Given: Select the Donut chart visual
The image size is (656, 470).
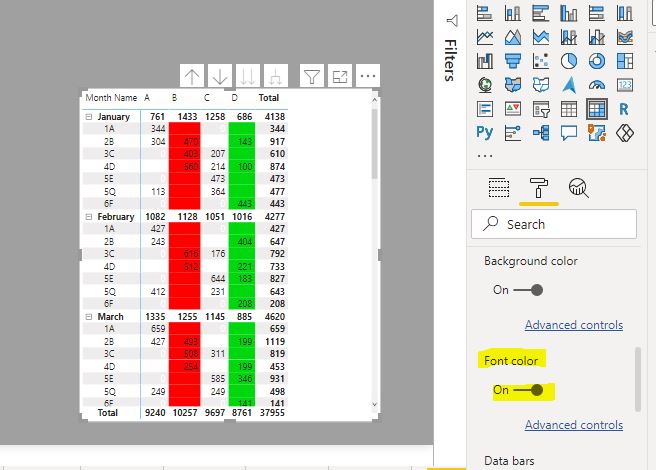Looking at the screenshot, I should pyautogui.click(x=597, y=61).
